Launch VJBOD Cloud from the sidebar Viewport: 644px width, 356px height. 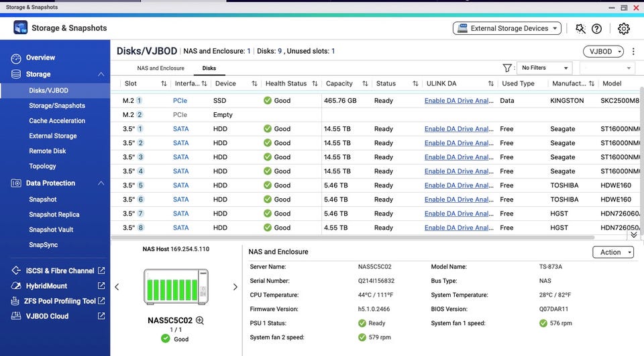click(x=48, y=316)
